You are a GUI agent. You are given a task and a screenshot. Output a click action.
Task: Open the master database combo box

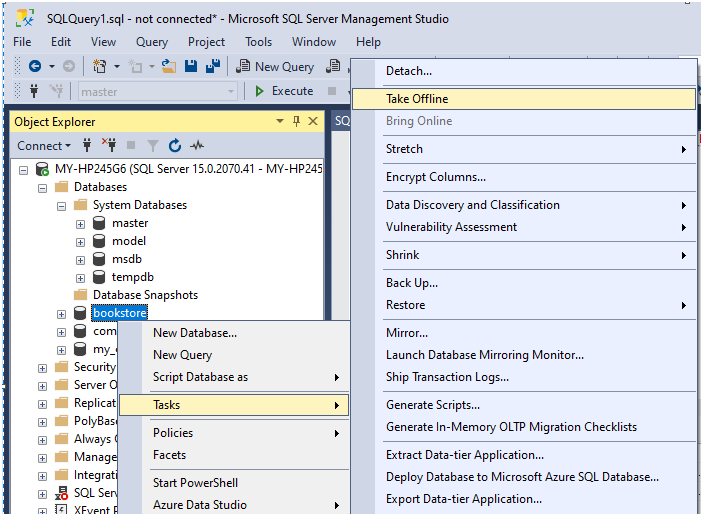click(157, 91)
